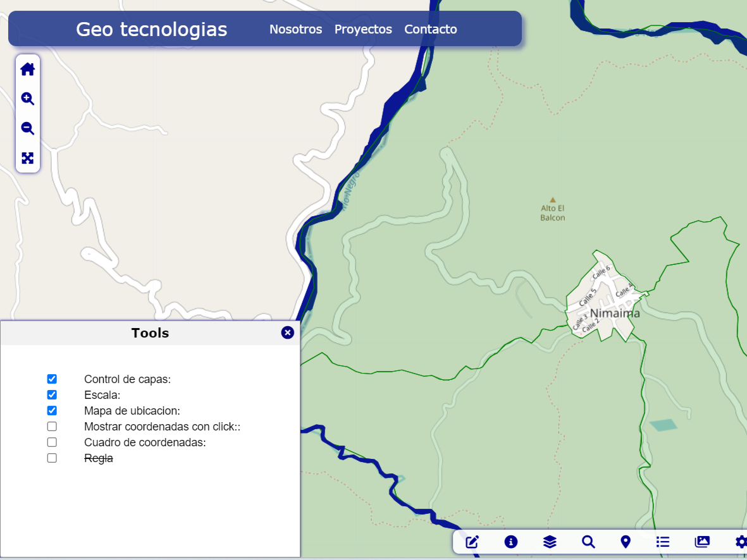Uncheck the Control de capas checkbox
Image resolution: width=747 pixels, height=560 pixels.
pyautogui.click(x=52, y=379)
